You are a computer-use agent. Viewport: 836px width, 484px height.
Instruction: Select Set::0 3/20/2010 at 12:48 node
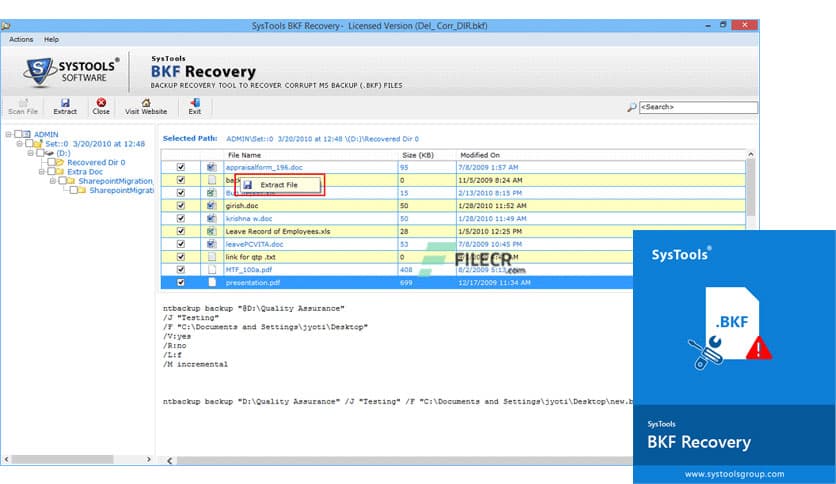[95, 144]
